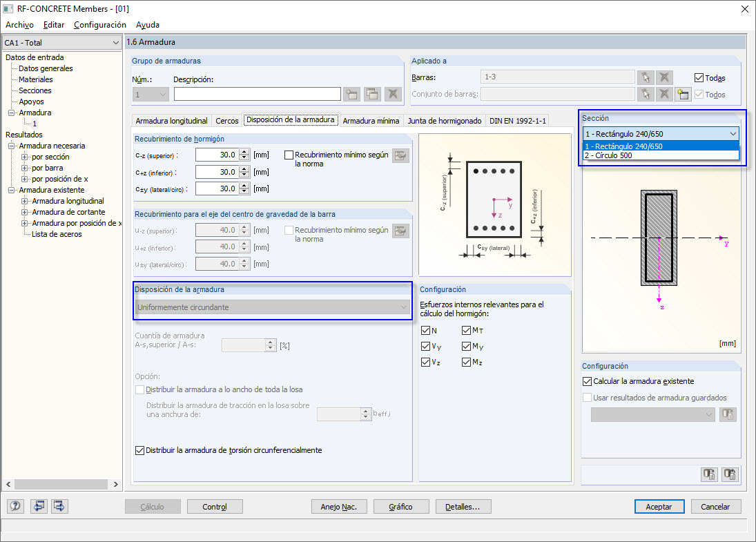
Task: Collapse the Armadura tree node
Action: tap(11, 113)
